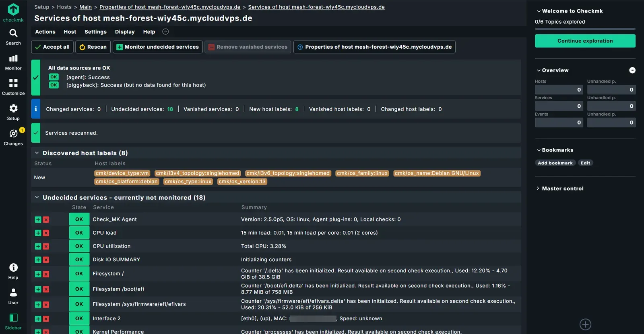Follow Properties of host breadcrumb link
644x334 pixels.
tap(170, 7)
